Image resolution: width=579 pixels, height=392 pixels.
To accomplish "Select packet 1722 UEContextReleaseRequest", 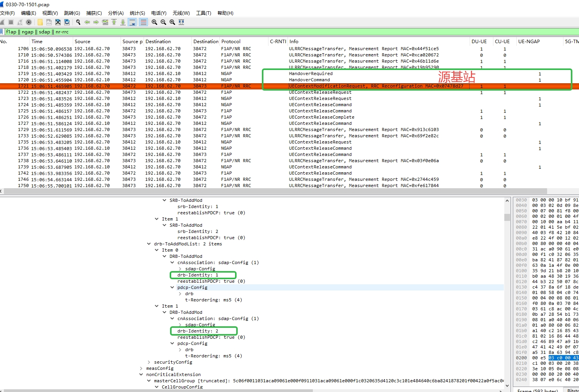I will pos(289,92).
